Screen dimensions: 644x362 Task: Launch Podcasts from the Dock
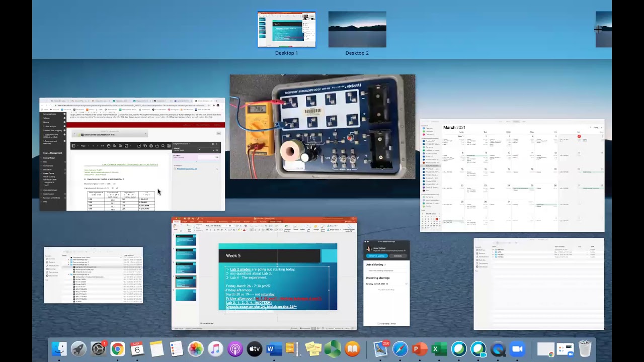(235, 349)
